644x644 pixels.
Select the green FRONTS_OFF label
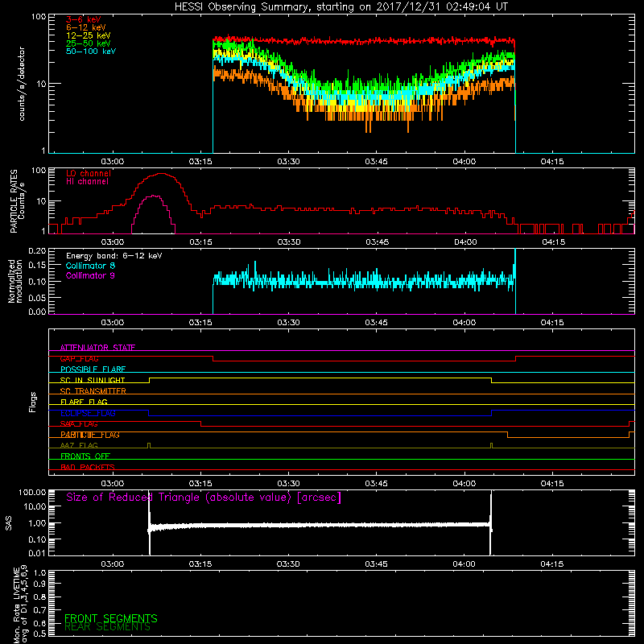[x=85, y=456]
